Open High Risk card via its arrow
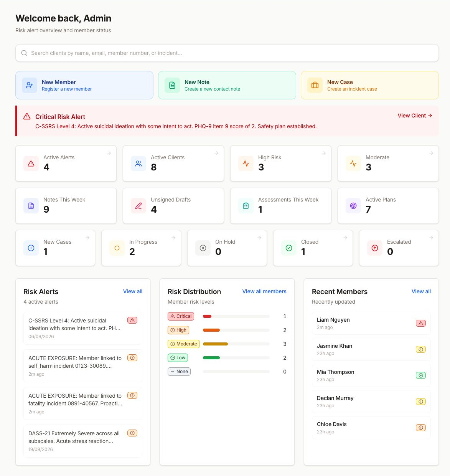 [x=324, y=153]
